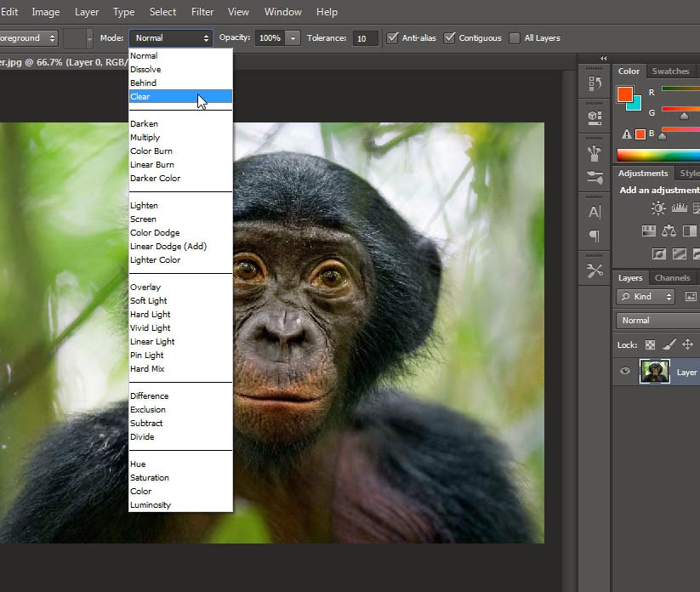
Task: Choose the Multiply blend mode
Action: point(180,138)
